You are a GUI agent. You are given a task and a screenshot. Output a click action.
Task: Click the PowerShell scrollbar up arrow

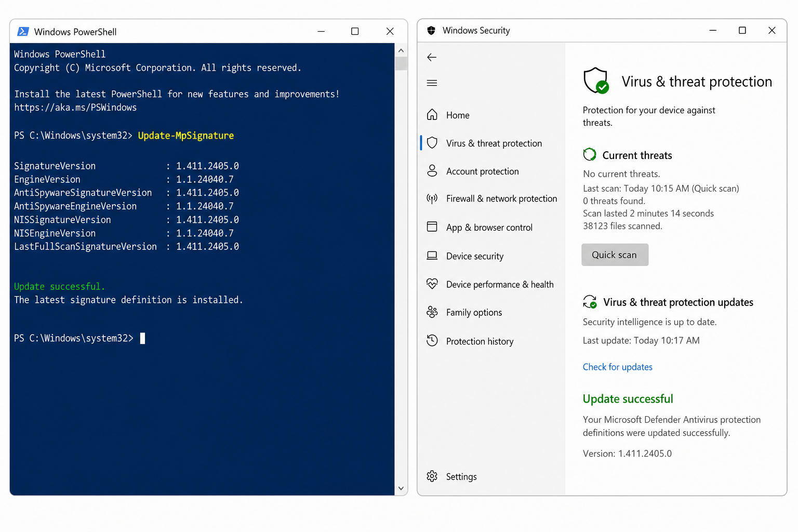pyautogui.click(x=401, y=50)
